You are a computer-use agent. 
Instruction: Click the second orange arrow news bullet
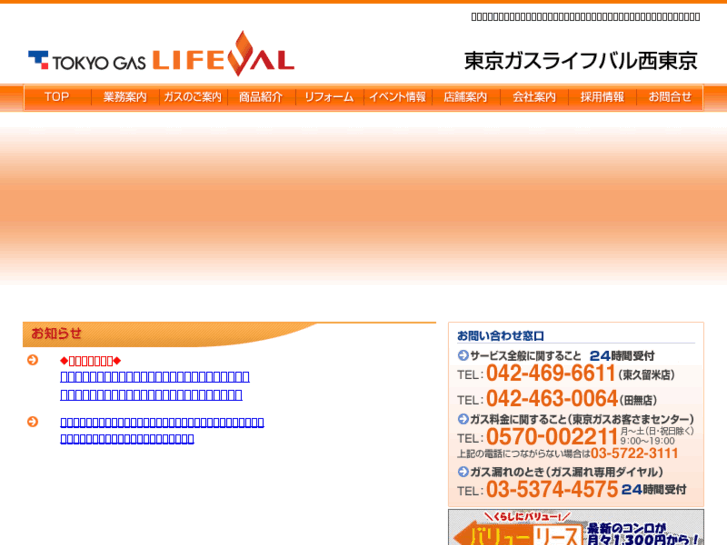(32, 422)
